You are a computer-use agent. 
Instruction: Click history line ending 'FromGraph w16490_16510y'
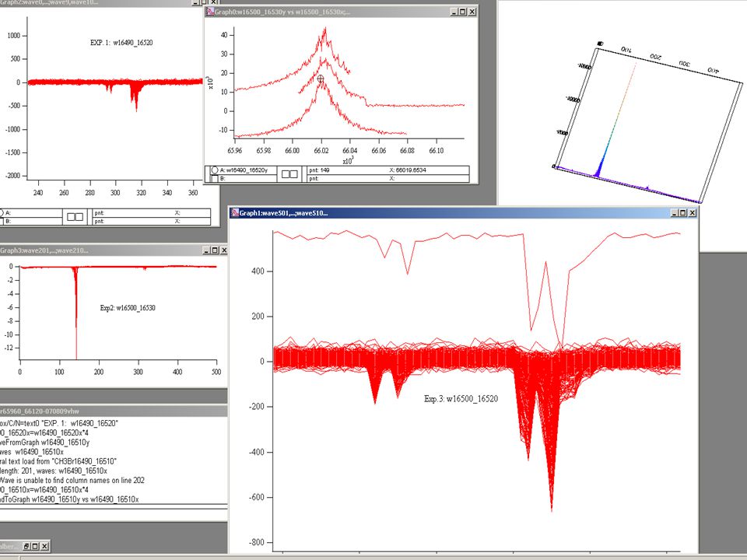[x=45, y=443]
